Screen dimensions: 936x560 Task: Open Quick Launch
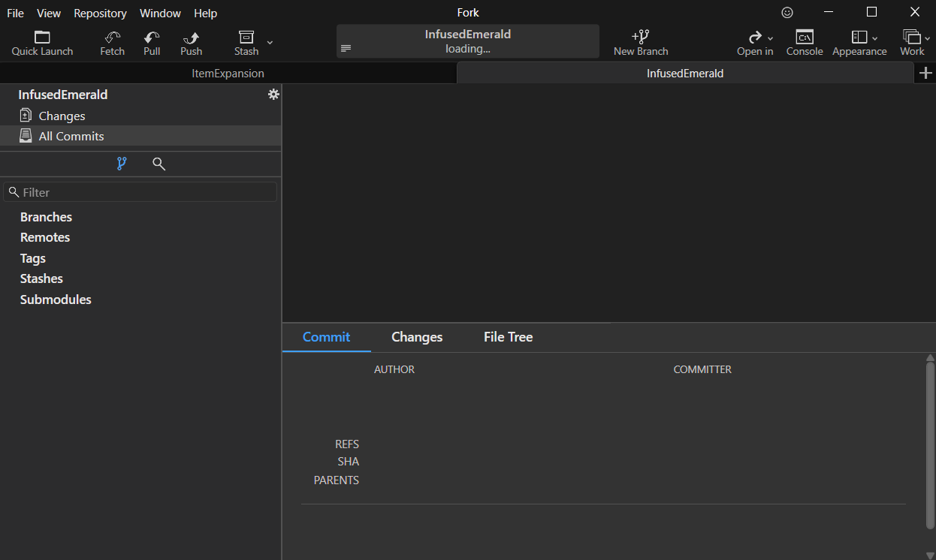point(42,41)
